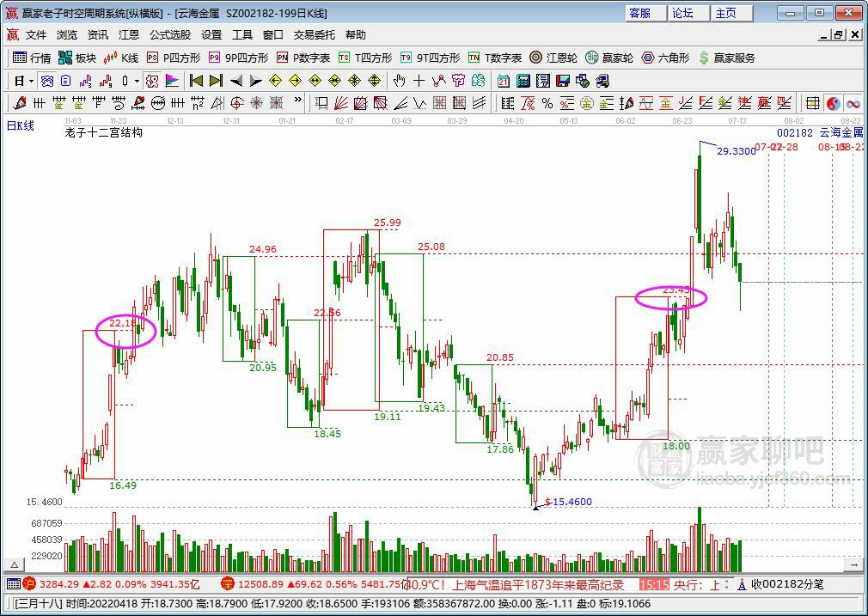
Task: Toggle the infinity symbol icon
Action: coord(853,103)
